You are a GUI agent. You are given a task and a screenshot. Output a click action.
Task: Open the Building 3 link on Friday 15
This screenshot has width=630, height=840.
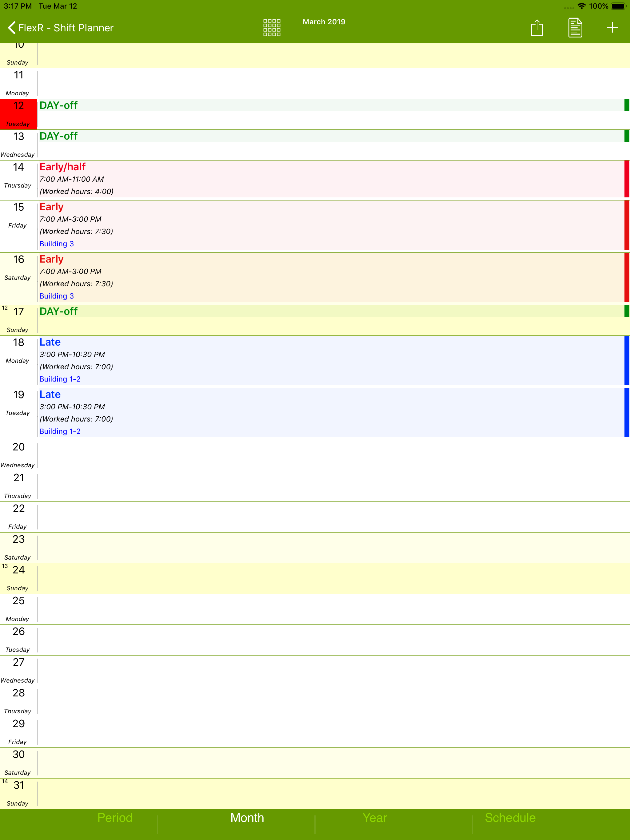(x=57, y=244)
